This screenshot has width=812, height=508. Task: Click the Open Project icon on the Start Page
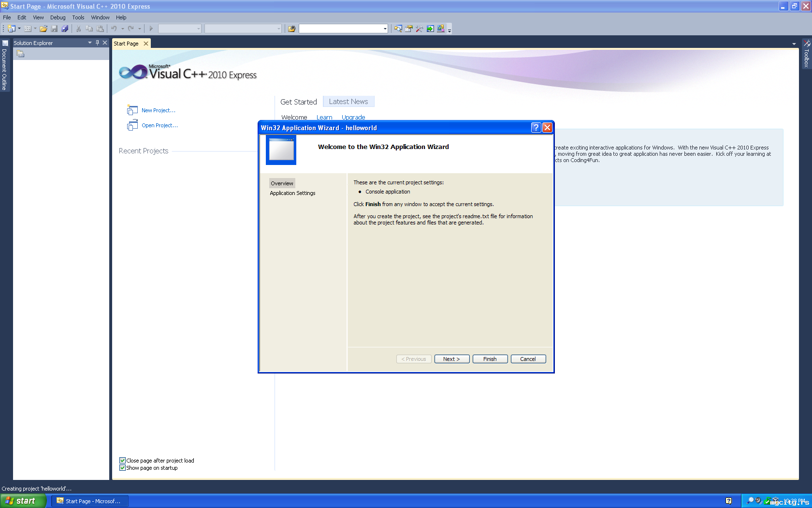[x=132, y=125]
